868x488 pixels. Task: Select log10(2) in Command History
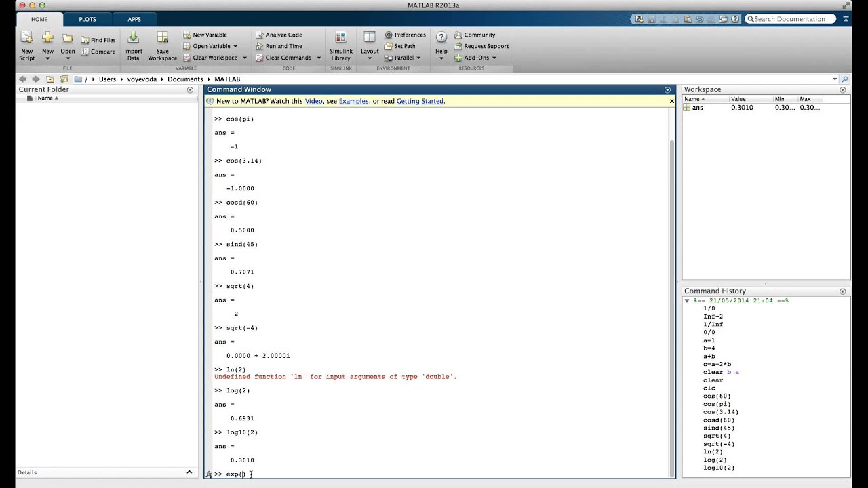[719, 468]
